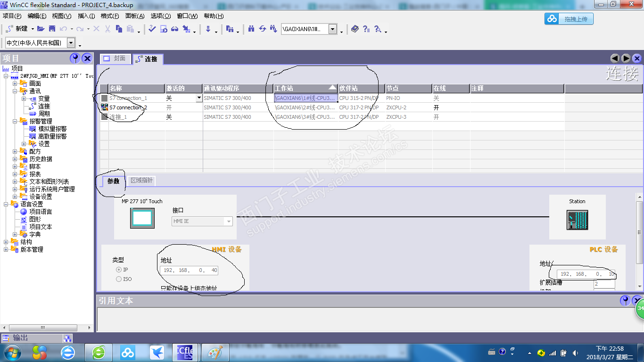Click the transfer settings toolbar icon
This screenshot has width=644, height=362.
pyautogui.click(x=186, y=29)
